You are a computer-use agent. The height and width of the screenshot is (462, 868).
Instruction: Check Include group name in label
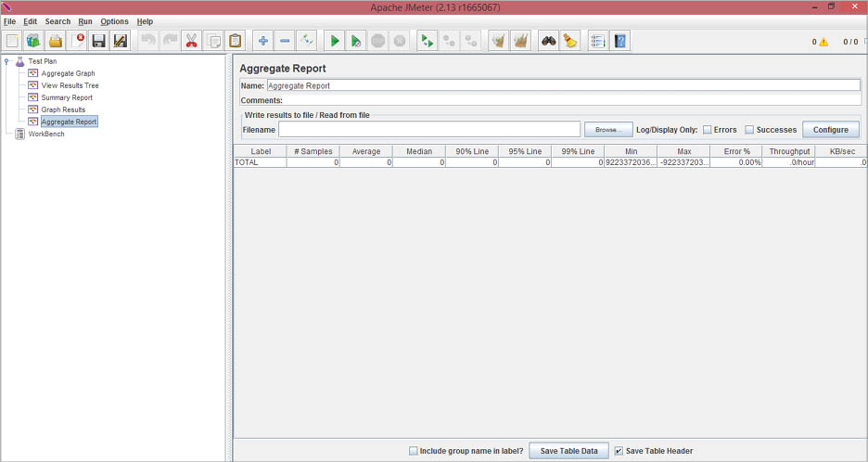pos(414,451)
